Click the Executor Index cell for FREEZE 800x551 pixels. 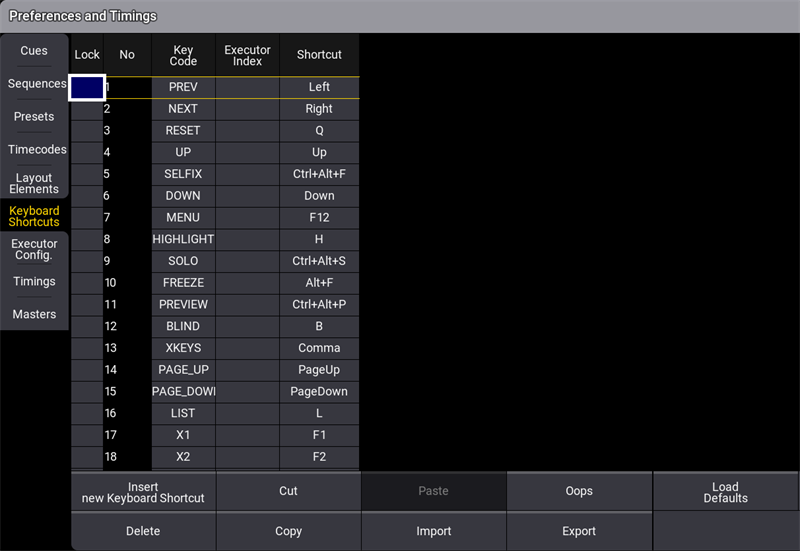coord(247,283)
